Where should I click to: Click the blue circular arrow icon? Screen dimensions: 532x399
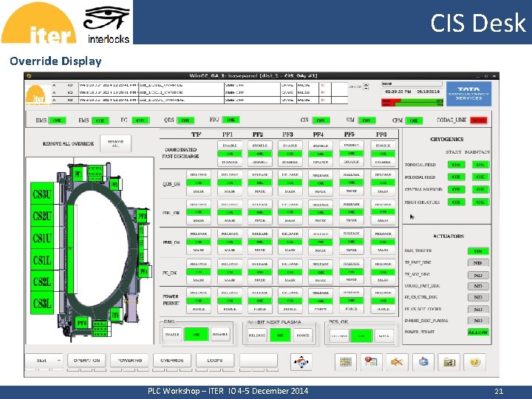pos(423,362)
